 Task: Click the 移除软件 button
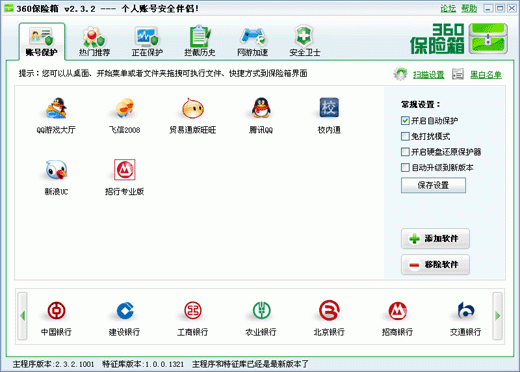[x=435, y=265]
